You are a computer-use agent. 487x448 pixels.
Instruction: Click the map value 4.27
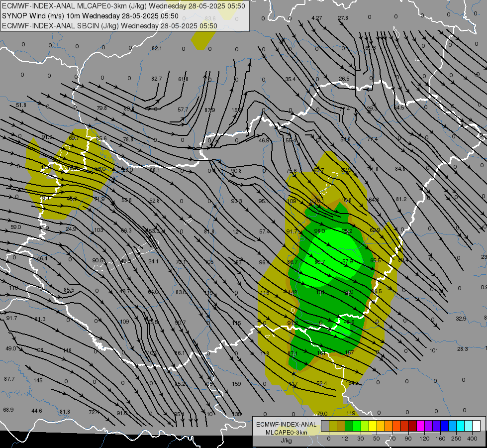tap(316, 18)
